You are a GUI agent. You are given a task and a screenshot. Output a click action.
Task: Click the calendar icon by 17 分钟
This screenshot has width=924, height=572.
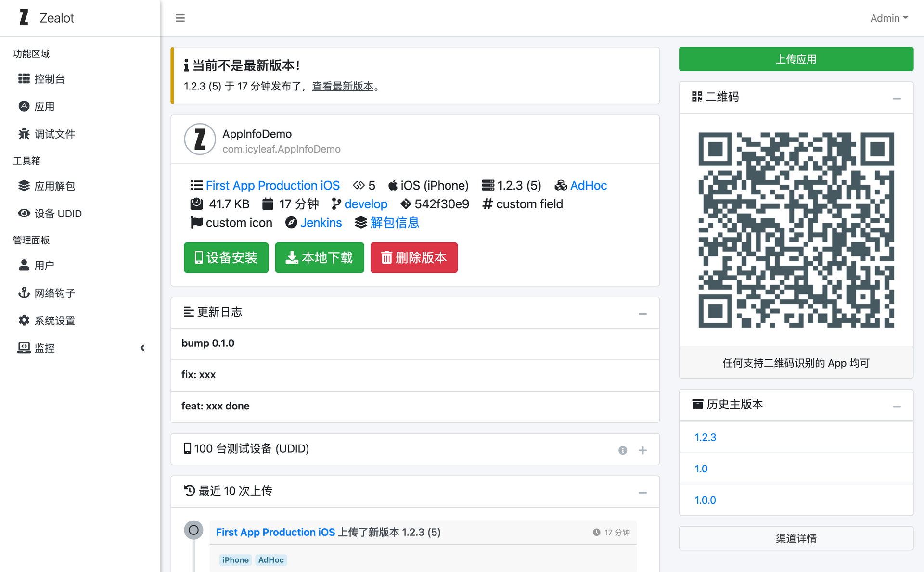[268, 204]
